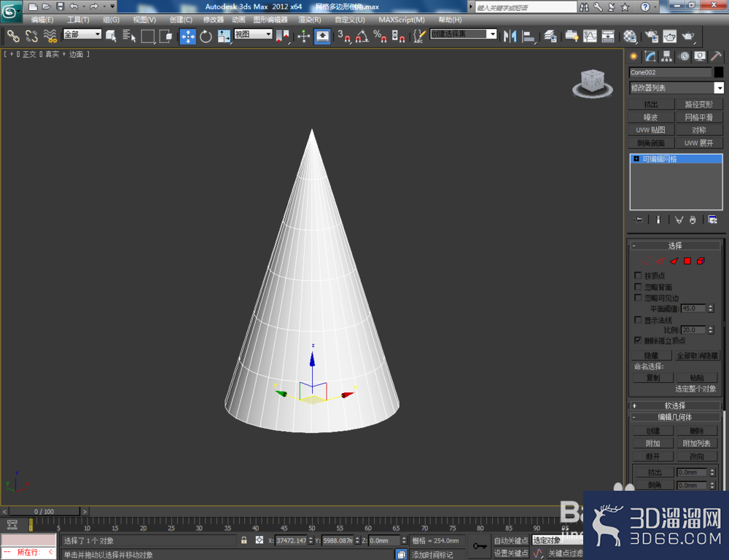Click the Mirror tool icon
This screenshot has width=729, height=560.
(x=510, y=36)
